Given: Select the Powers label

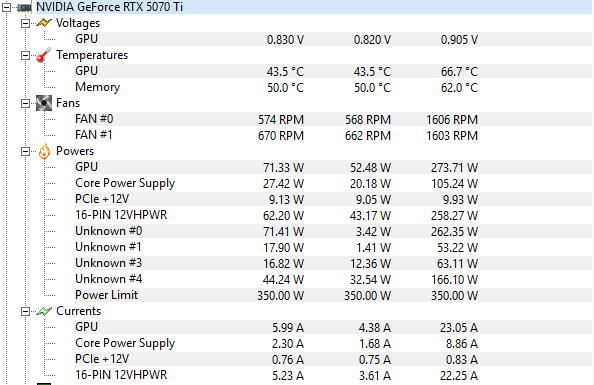Looking at the screenshot, I should click(x=75, y=151).
